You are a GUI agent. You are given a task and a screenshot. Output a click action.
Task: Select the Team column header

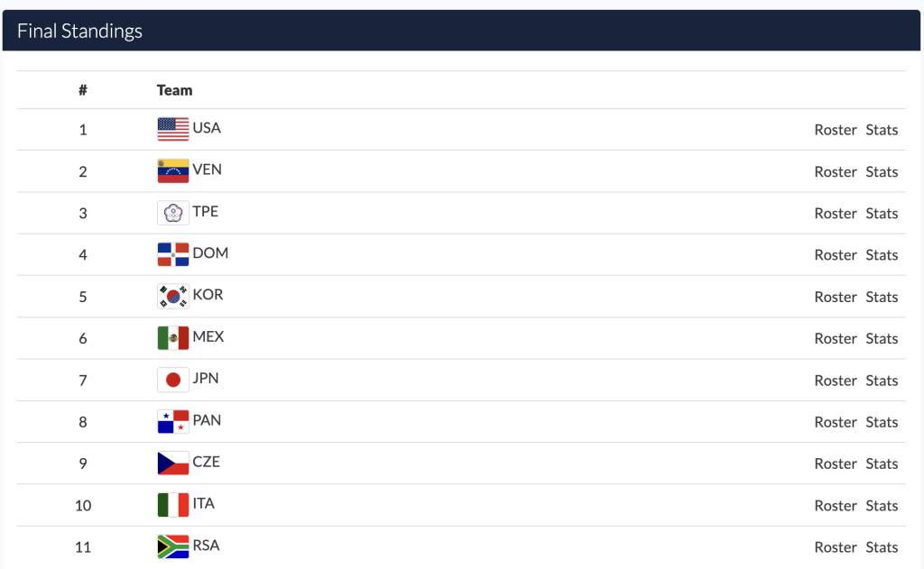pyautogui.click(x=174, y=90)
